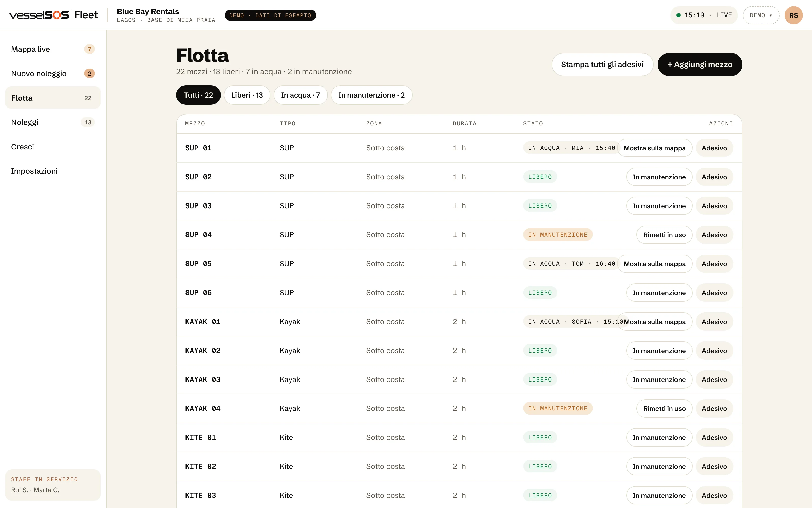Image resolution: width=812 pixels, height=508 pixels.
Task: Filter by In manutenzione · 2
Action: [371, 95]
